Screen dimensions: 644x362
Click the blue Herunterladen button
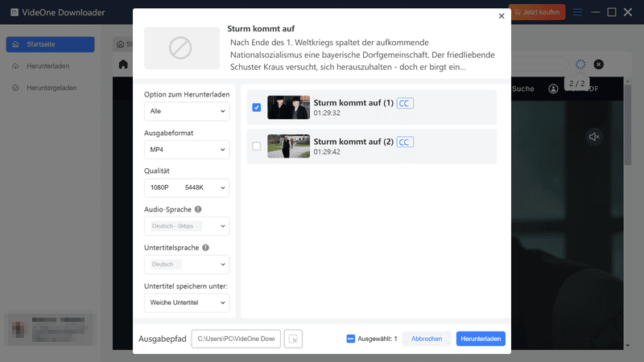(x=481, y=339)
